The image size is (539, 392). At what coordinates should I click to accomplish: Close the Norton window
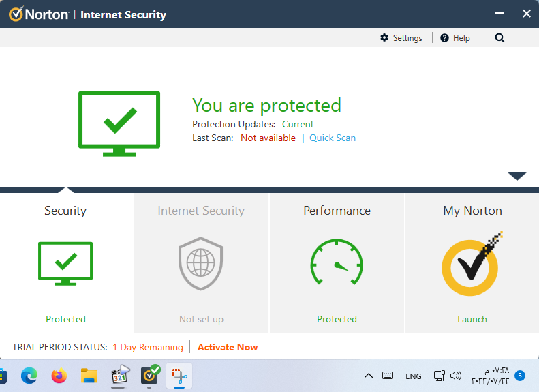pos(526,14)
